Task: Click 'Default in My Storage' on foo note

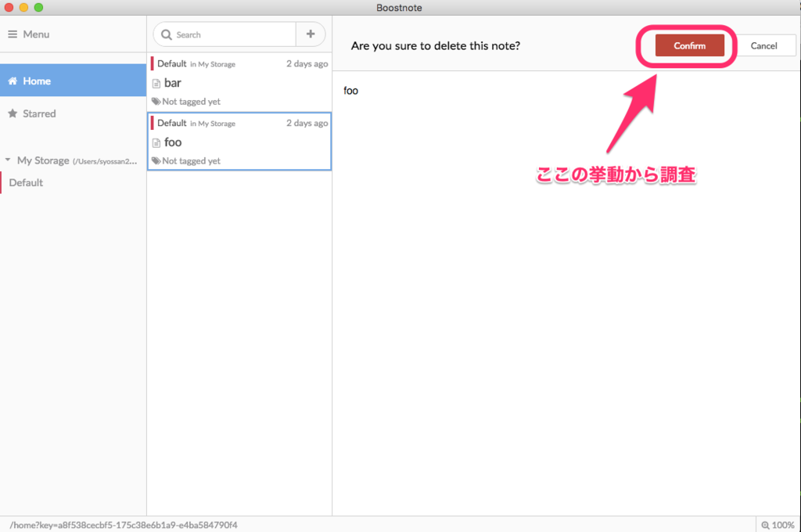Action: click(196, 123)
